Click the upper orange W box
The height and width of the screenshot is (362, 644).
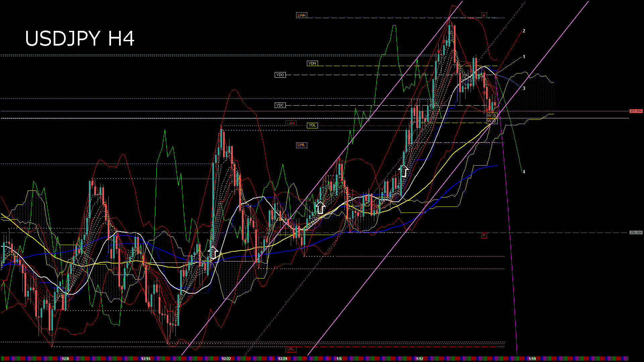[x=489, y=116]
